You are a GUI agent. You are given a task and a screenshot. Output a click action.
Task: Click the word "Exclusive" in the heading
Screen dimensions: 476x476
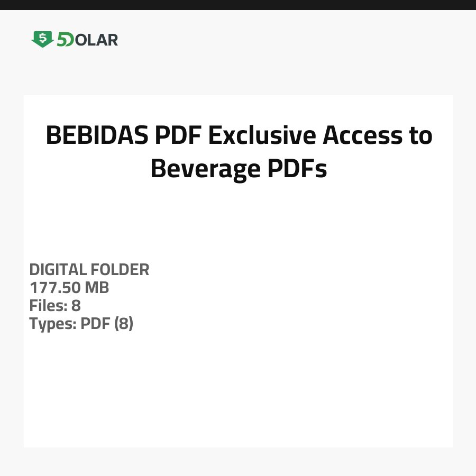263,136
